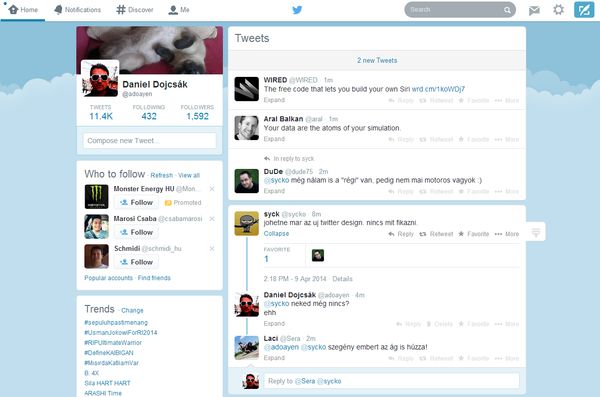Show the 2 new Tweets bar
Image resolution: width=600 pixels, height=397 pixels.
(377, 60)
